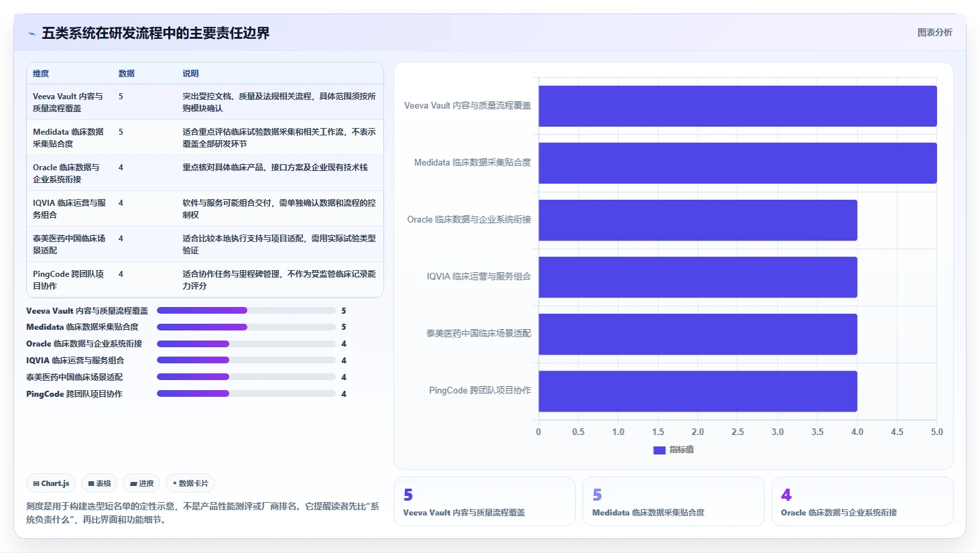Viewport: 980px width, 553px height.
Task: Click chart axis label Veeva Vault 内容与质量流程覆盖
Action: pos(467,106)
